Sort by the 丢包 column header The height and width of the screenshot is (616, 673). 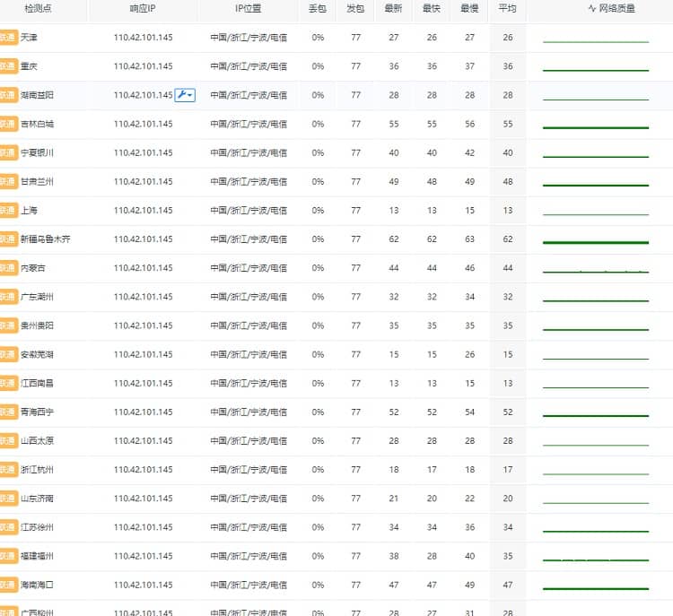pos(318,8)
